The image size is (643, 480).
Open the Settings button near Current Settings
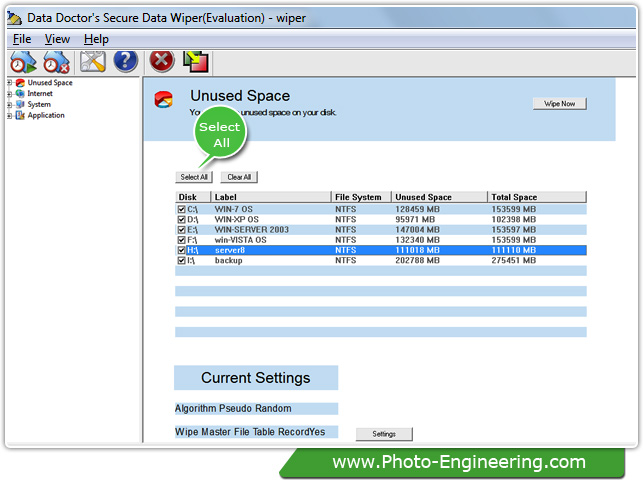click(x=384, y=434)
